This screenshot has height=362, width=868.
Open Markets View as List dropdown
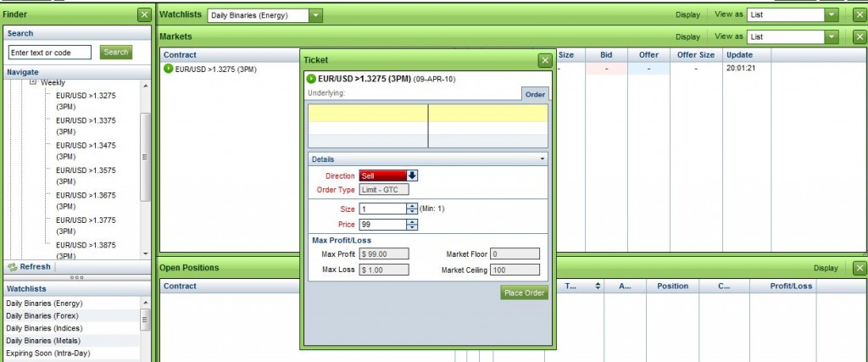pyautogui.click(x=832, y=36)
